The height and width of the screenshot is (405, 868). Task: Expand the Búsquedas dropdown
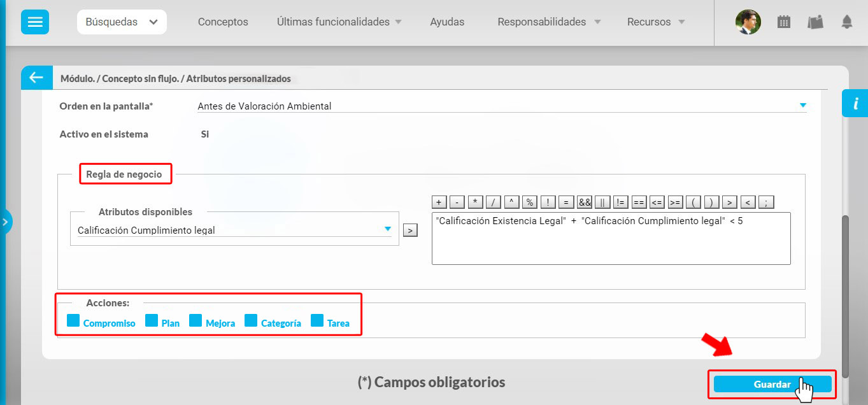[122, 22]
